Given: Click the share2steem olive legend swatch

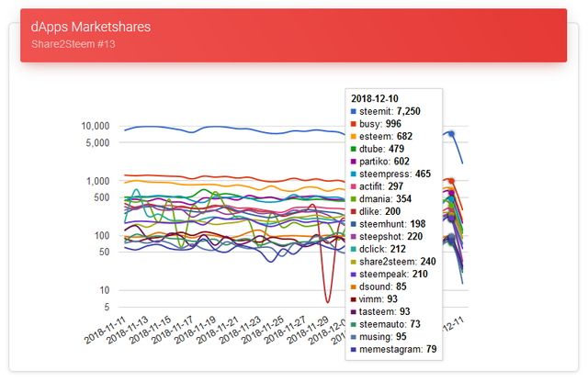Looking at the screenshot, I should click(353, 262).
